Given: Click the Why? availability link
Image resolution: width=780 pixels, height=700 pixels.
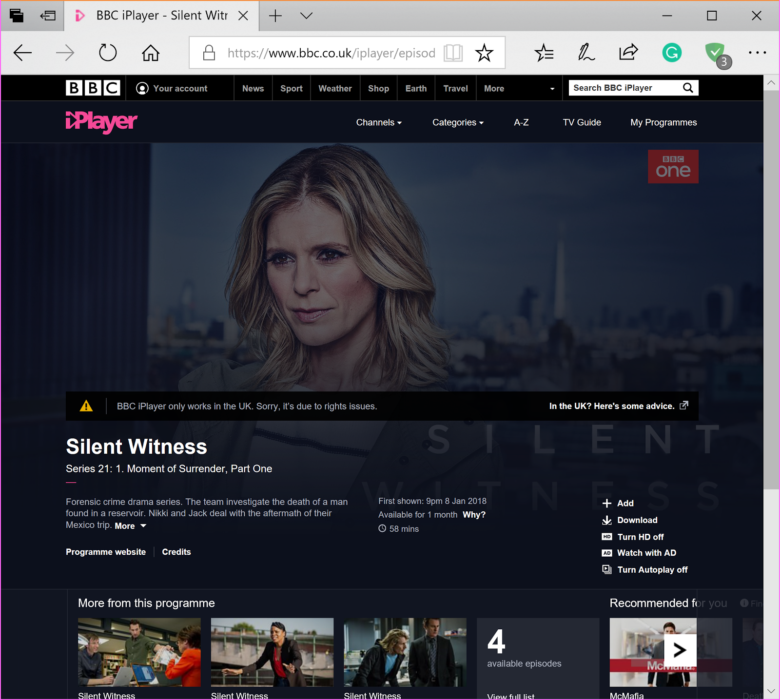Looking at the screenshot, I should (474, 515).
